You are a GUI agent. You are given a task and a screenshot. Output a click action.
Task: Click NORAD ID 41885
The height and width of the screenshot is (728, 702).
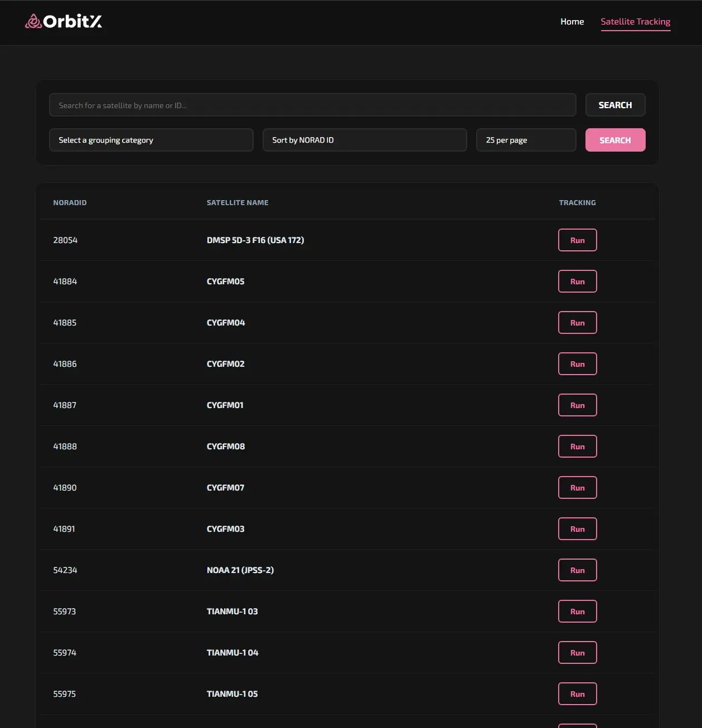(x=65, y=323)
